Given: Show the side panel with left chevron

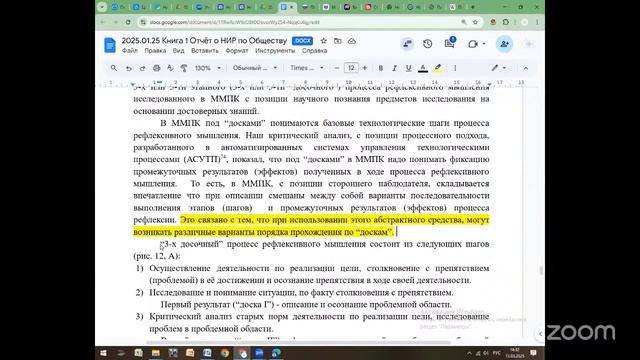Looking at the screenshot, I should click(540, 334).
